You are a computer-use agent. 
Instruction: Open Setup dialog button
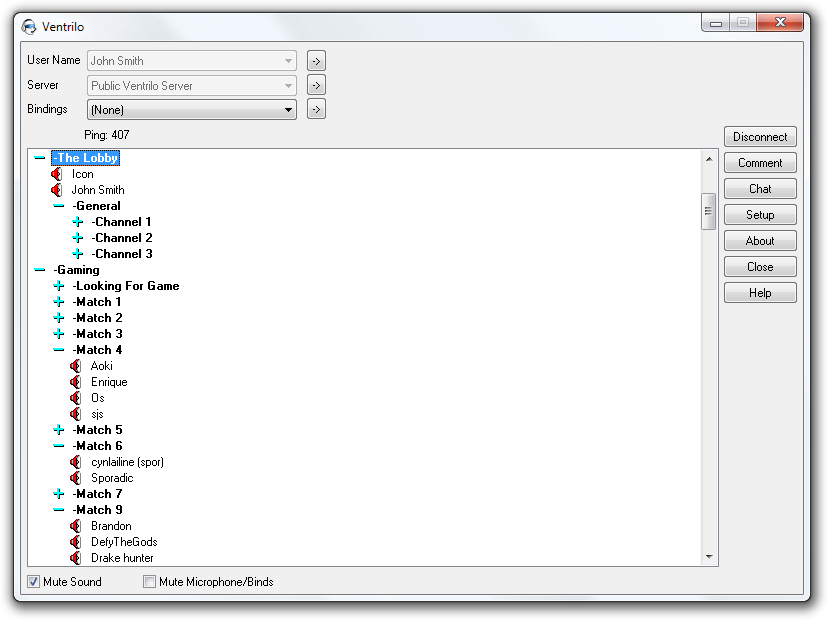click(760, 215)
